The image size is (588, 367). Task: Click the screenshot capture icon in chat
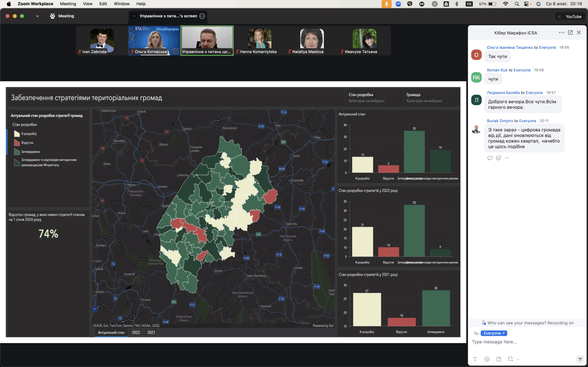click(510, 359)
